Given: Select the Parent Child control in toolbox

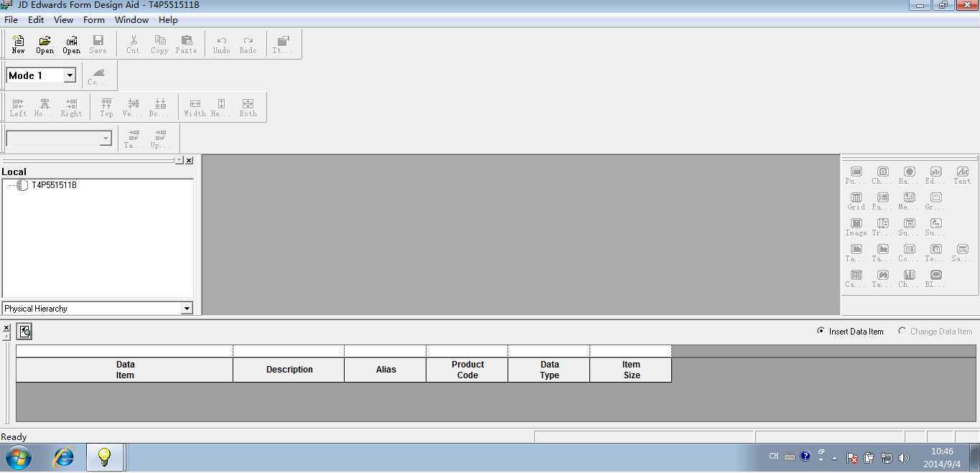Looking at the screenshot, I should click(x=882, y=201).
